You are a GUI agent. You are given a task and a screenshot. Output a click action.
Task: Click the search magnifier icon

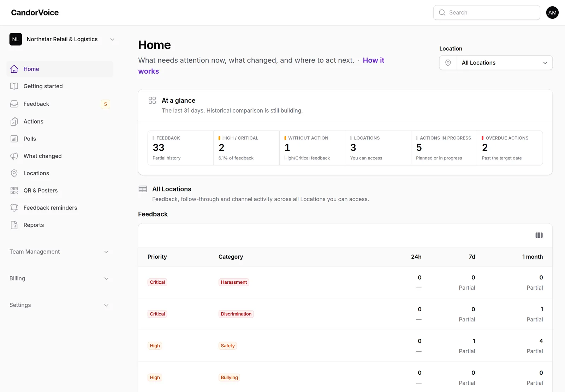coord(442,13)
